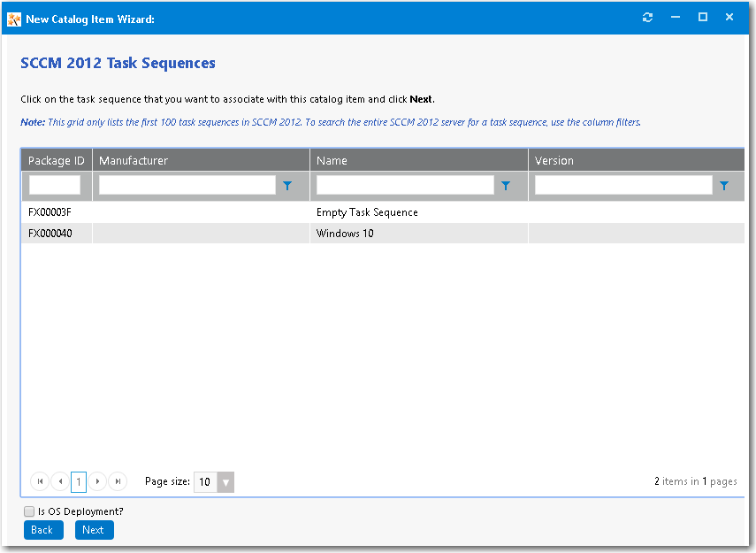Click the Name filter text box

click(402, 185)
